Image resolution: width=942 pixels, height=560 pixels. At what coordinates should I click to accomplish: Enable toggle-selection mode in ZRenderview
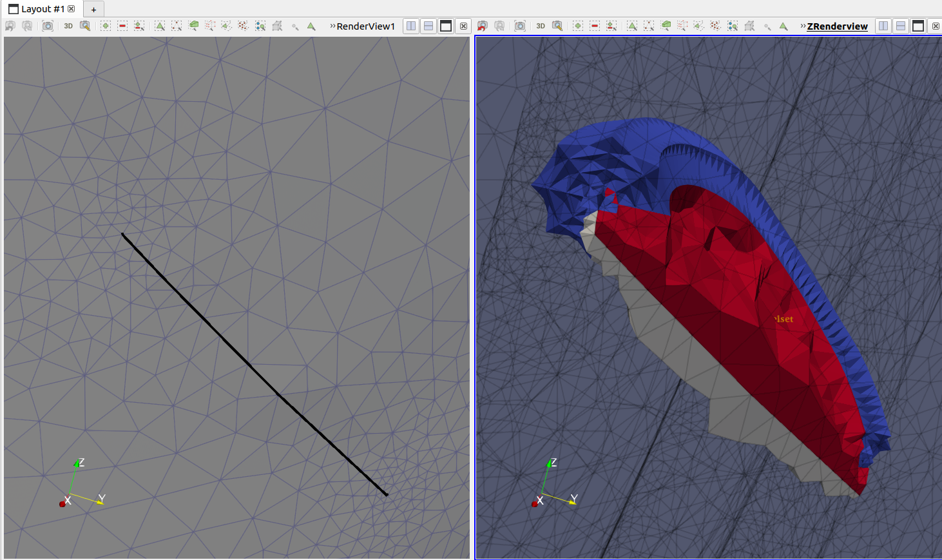(x=611, y=26)
